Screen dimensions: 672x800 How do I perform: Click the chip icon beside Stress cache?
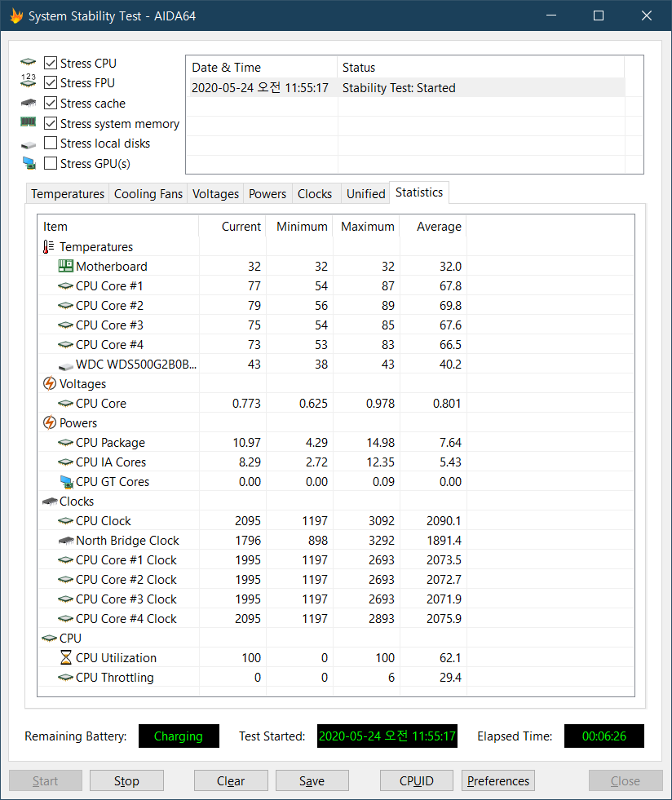point(28,103)
